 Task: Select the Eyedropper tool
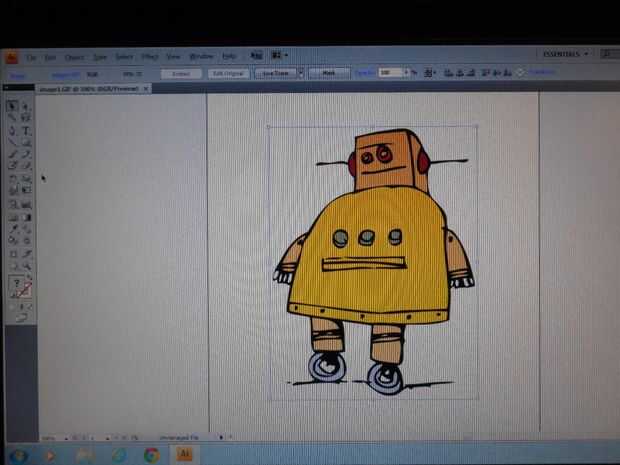point(12,229)
